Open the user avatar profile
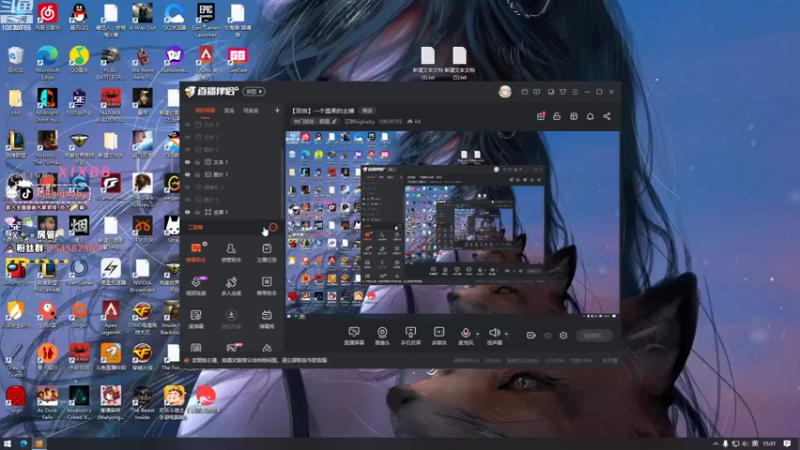The height and width of the screenshot is (450, 800). click(x=505, y=91)
